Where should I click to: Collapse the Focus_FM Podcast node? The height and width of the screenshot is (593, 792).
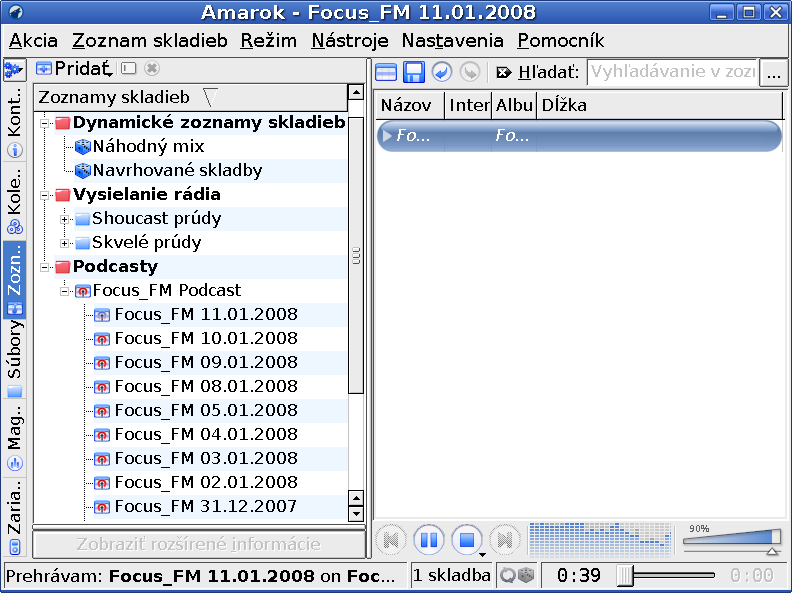64,291
